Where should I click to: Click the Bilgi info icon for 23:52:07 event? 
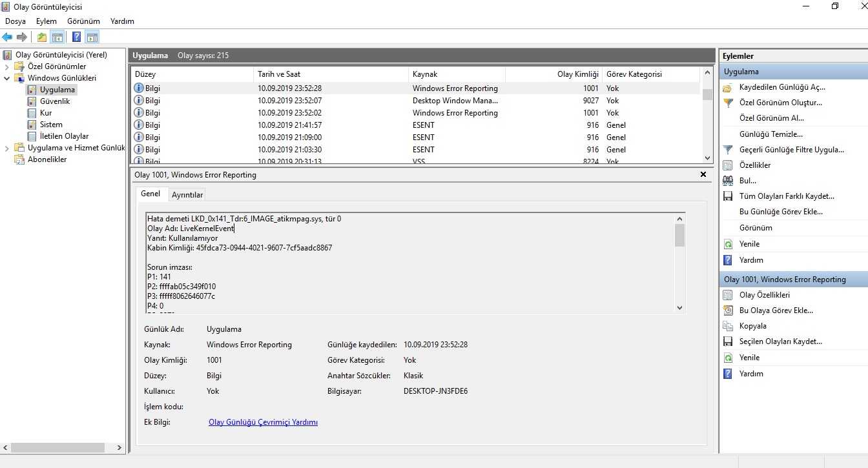(138, 101)
